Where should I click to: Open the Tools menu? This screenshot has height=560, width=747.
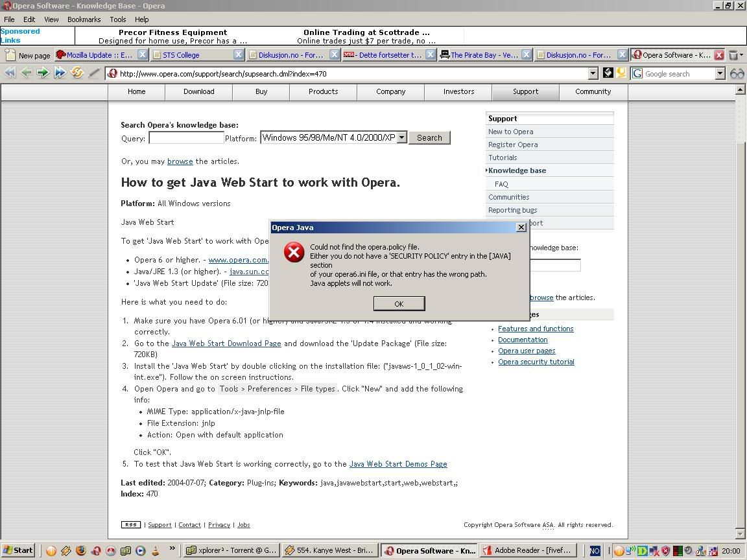(x=117, y=19)
